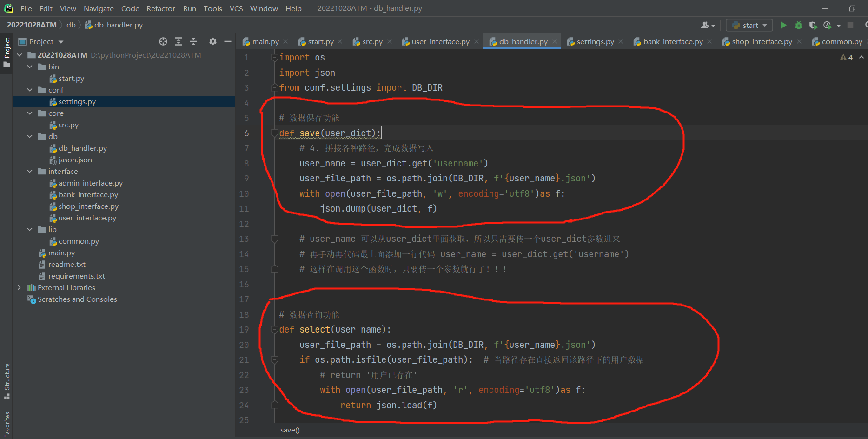Fold the save function at line 6
This screenshot has height=439, width=868.
(x=275, y=133)
